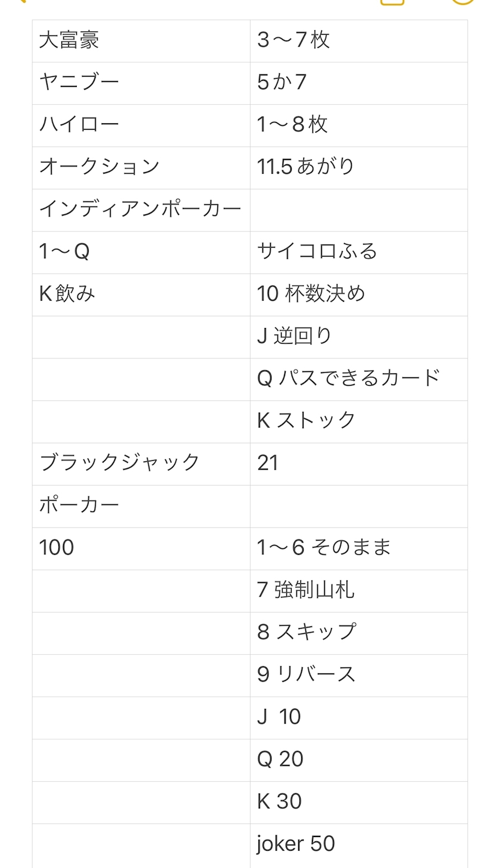500x868 pixels.
Task: Tap the ブラックジャック cell
Action: 141,464
